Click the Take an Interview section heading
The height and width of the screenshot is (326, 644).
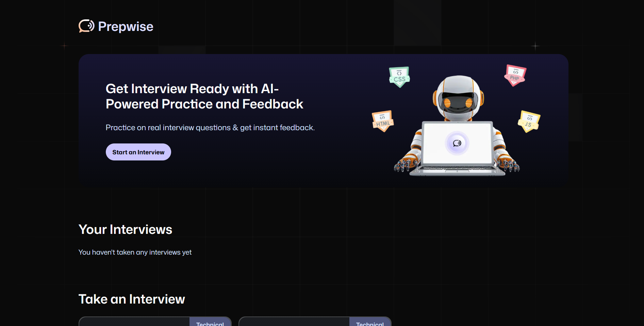click(x=132, y=299)
